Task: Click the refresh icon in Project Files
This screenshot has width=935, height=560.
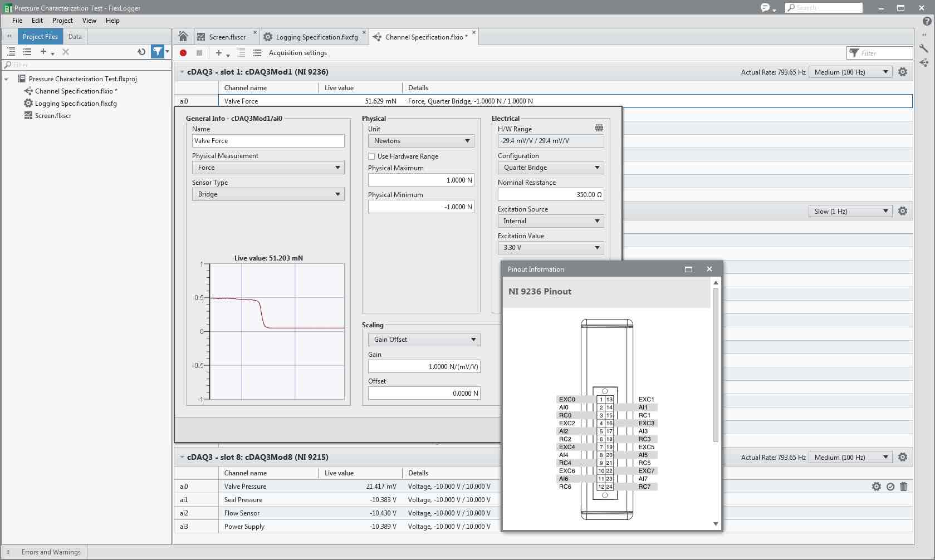Action: [141, 52]
